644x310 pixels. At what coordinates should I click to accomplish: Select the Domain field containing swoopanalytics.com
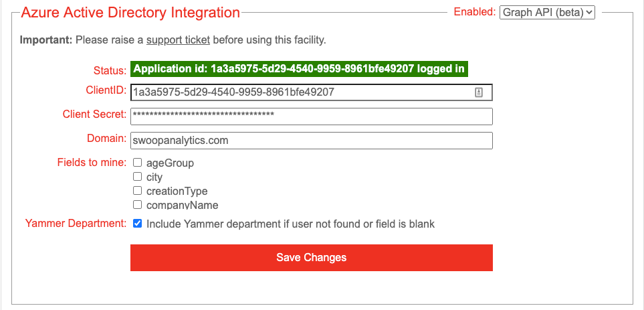click(312, 141)
